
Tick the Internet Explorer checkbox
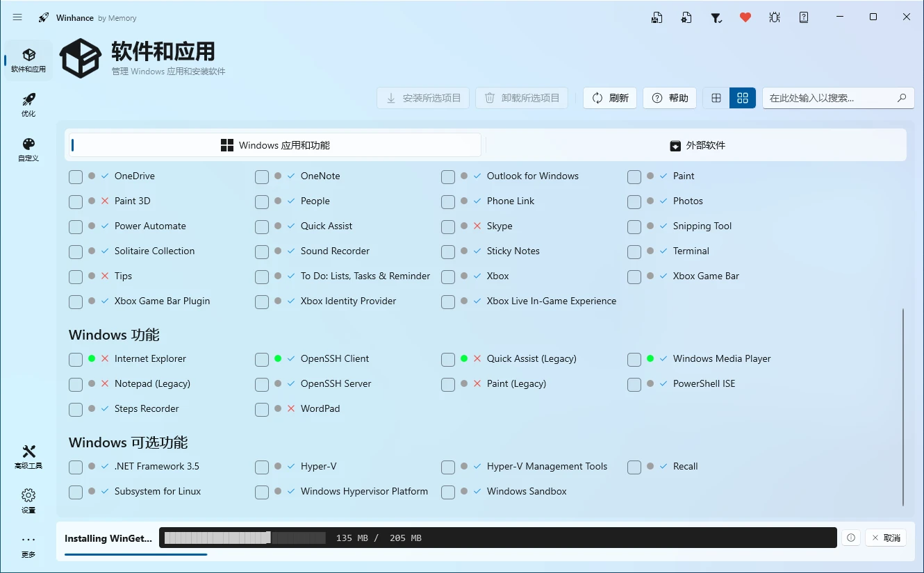pos(76,359)
